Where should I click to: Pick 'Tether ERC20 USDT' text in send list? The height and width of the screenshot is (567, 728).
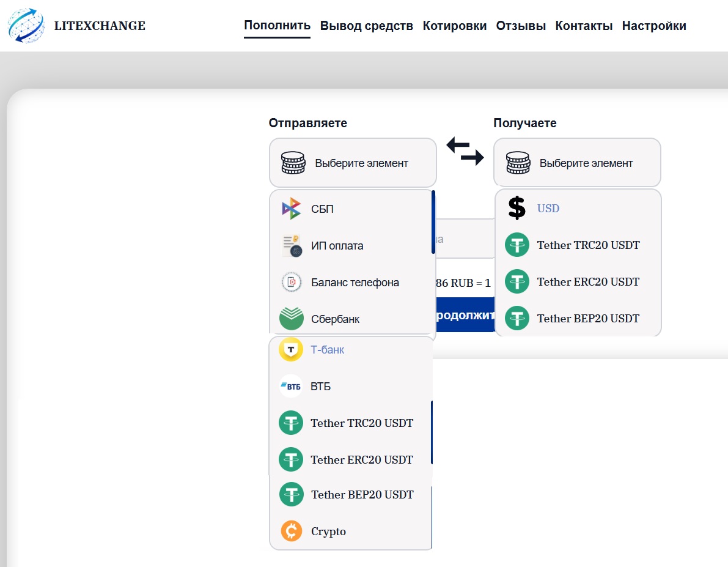pyautogui.click(x=362, y=459)
